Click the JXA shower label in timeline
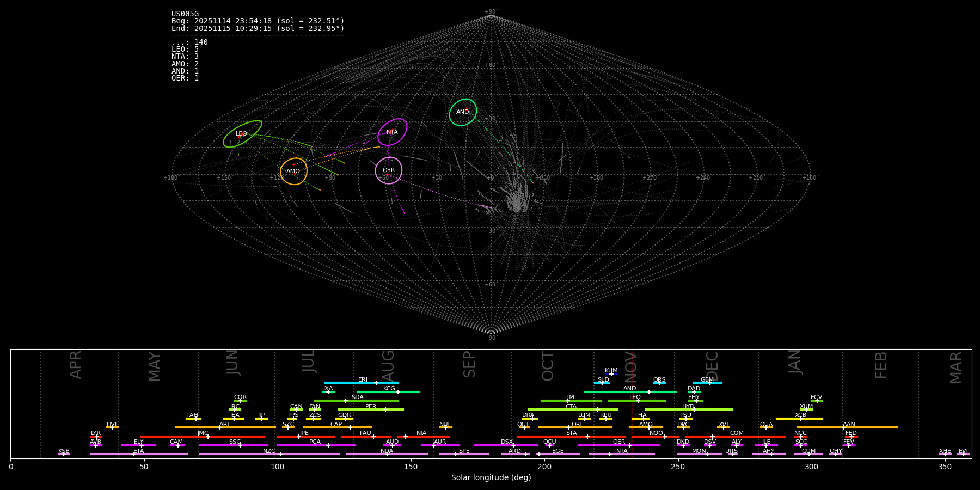 pos(328,389)
